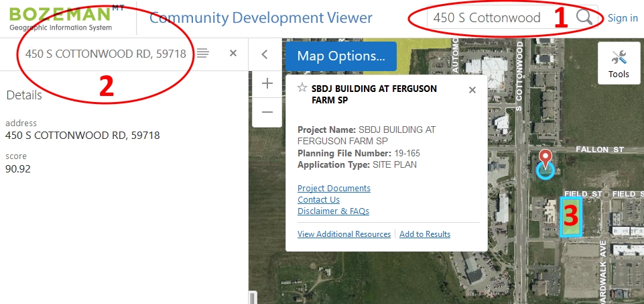This screenshot has height=304, width=644.
Task: Collapse the side panel with left chevron
Action: [265, 54]
